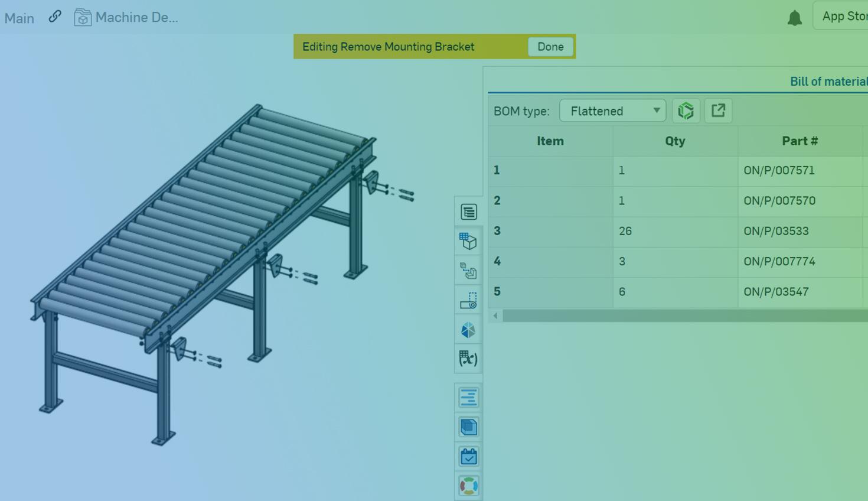Image resolution: width=868 pixels, height=501 pixels.
Task: Open BOM in new window icon
Action: 718,111
